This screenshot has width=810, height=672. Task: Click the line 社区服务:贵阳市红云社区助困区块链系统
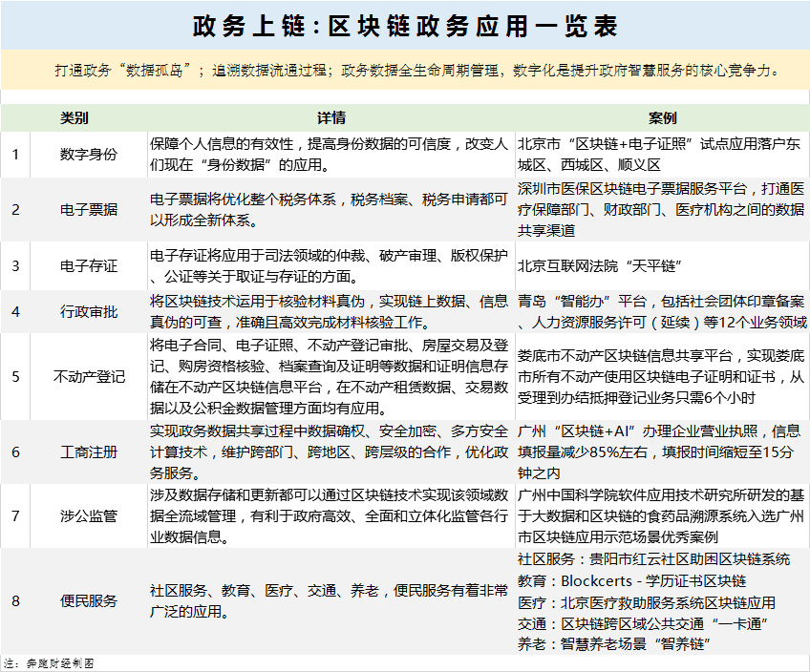[x=653, y=559]
